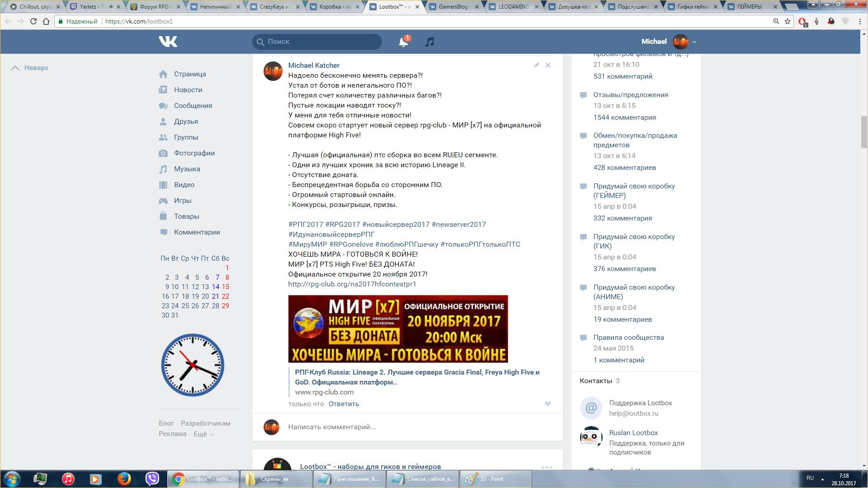Click the Ответить reply link
This screenshot has height=488, width=868.
(x=344, y=404)
